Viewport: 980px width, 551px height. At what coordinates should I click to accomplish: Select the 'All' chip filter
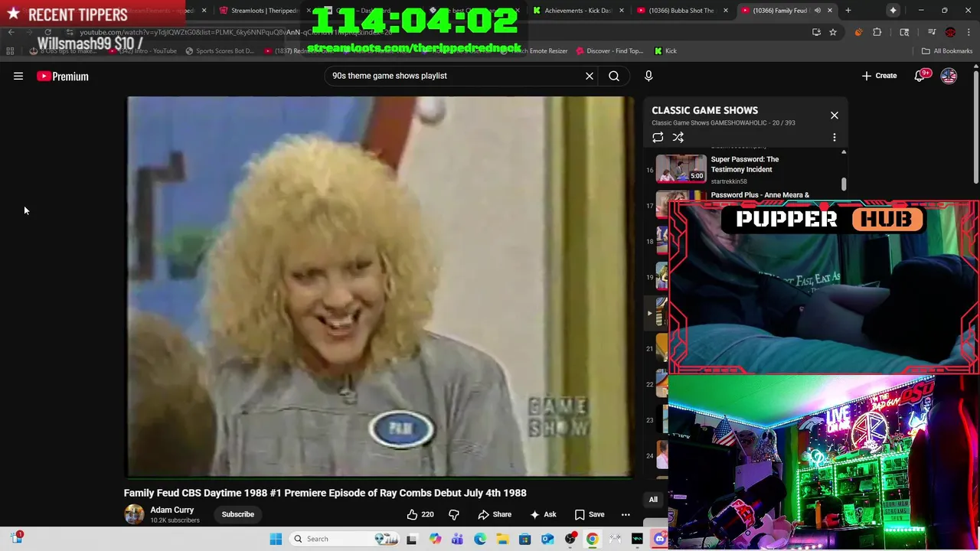653,500
